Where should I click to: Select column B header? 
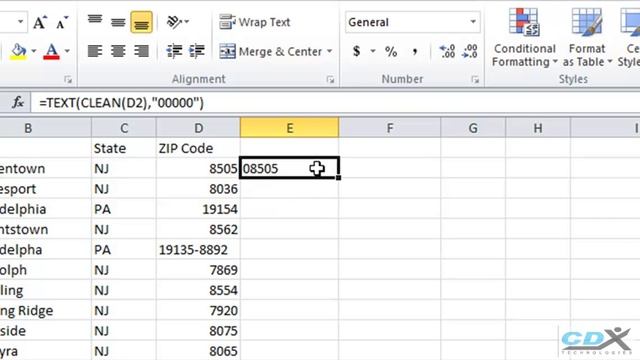click(x=28, y=128)
